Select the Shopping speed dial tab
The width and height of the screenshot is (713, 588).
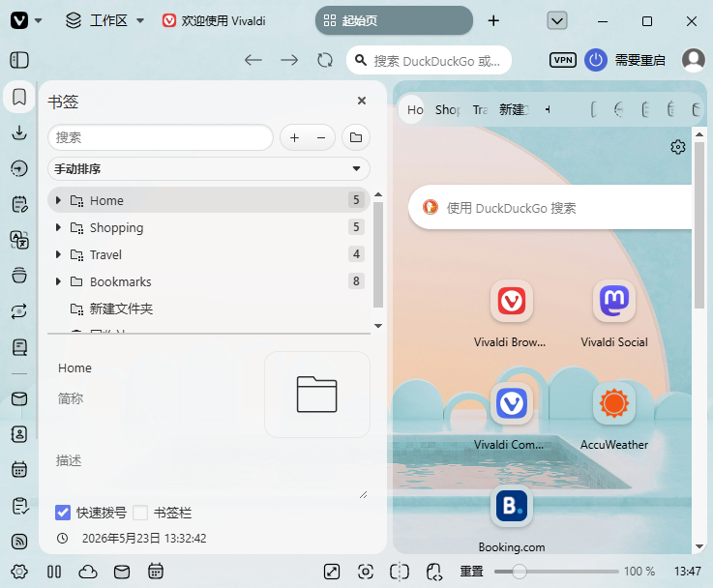pos(448,109)
